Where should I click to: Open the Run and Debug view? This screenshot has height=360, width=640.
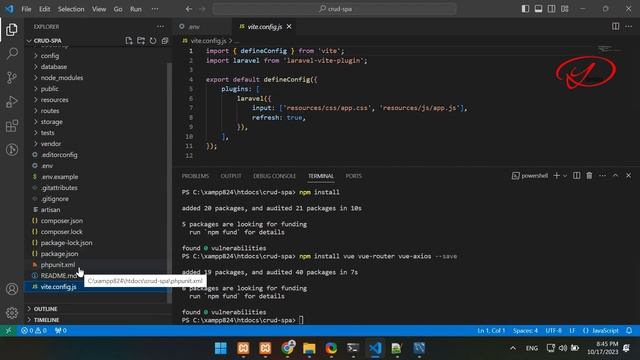click(x=12, y=102)
